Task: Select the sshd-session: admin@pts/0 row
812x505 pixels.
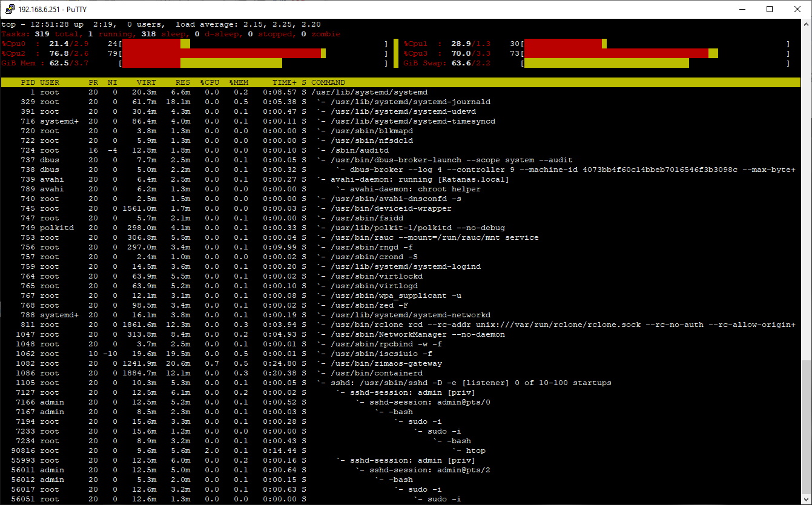Action: [400, 402]
